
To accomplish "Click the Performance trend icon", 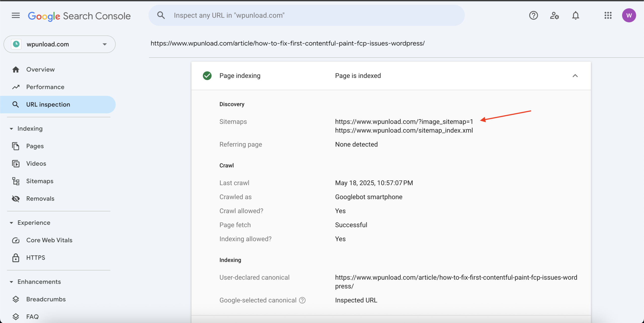I will click(16, 87).
